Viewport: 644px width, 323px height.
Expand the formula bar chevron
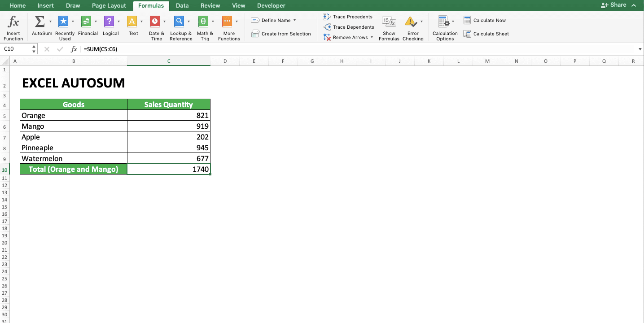click(x=640, y=49)
